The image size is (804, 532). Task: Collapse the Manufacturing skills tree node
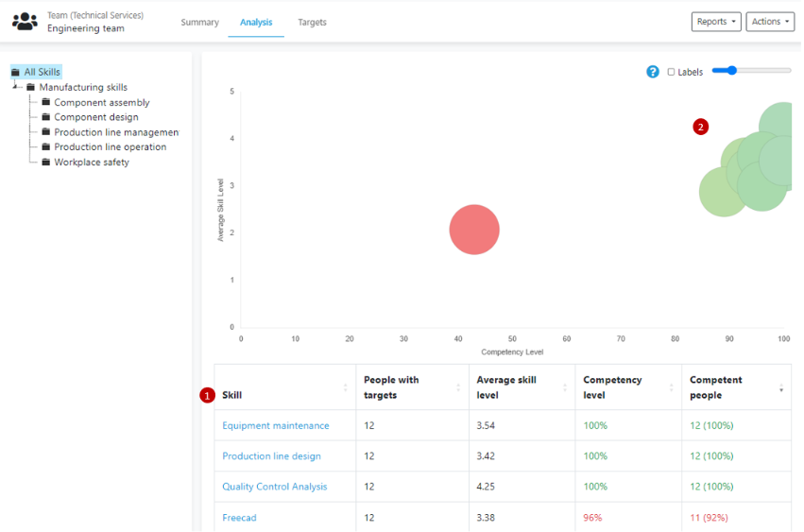16,87
